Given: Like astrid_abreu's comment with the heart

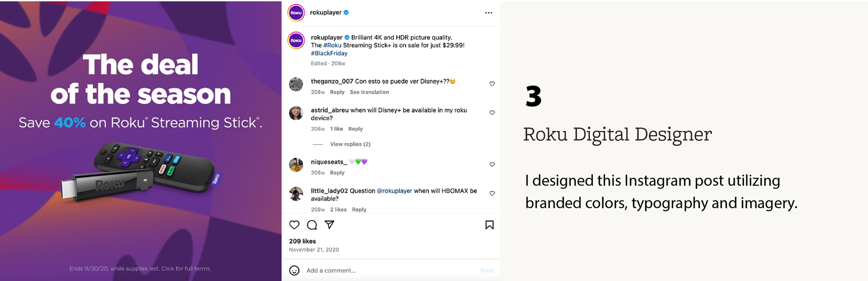Looking at the screenshot, I should [492, 112].
